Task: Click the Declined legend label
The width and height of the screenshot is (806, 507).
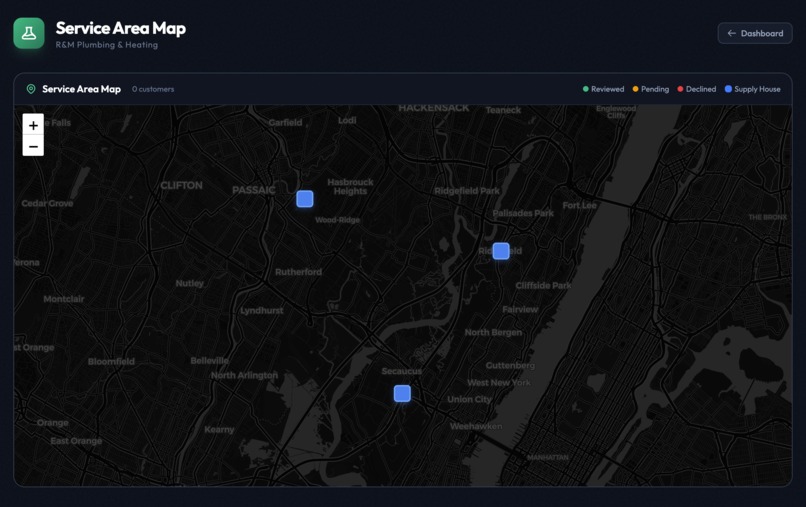Action: click(x=701, y=89)
